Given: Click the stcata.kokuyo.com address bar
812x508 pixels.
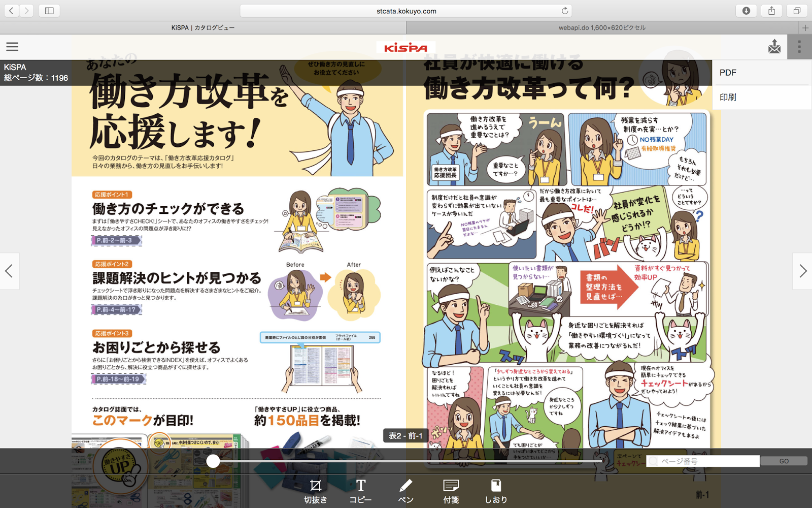Looking at the screenshot, I should coord(406,11).
